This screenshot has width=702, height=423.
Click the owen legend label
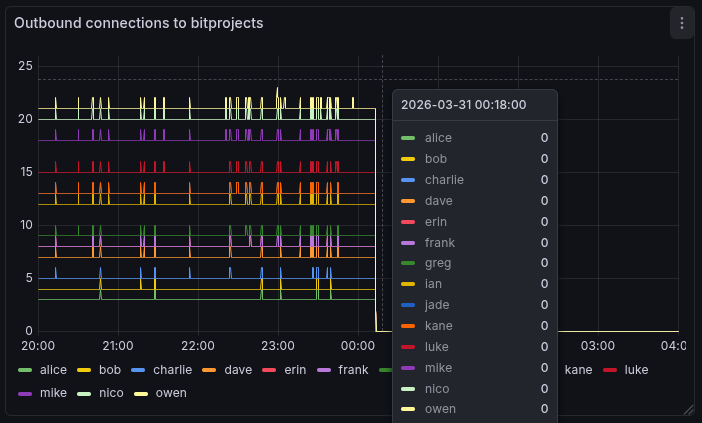pyautogui.click(x=171, y=393)
